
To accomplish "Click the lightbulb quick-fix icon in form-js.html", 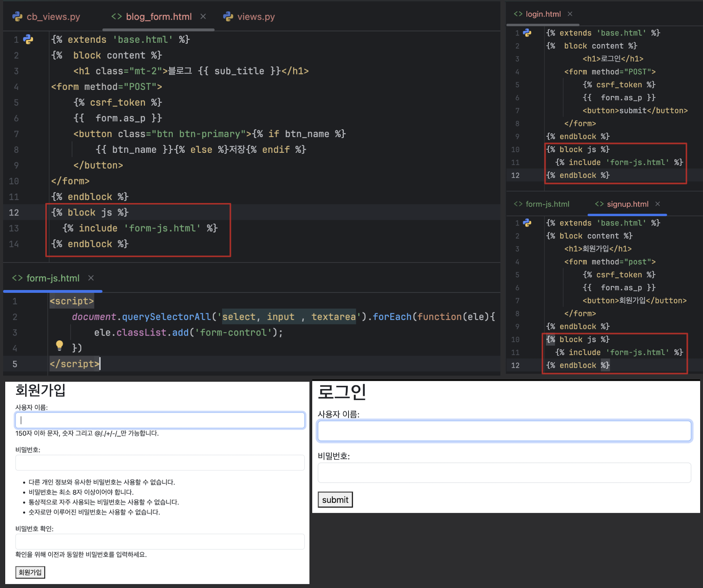I will (59, 345).
